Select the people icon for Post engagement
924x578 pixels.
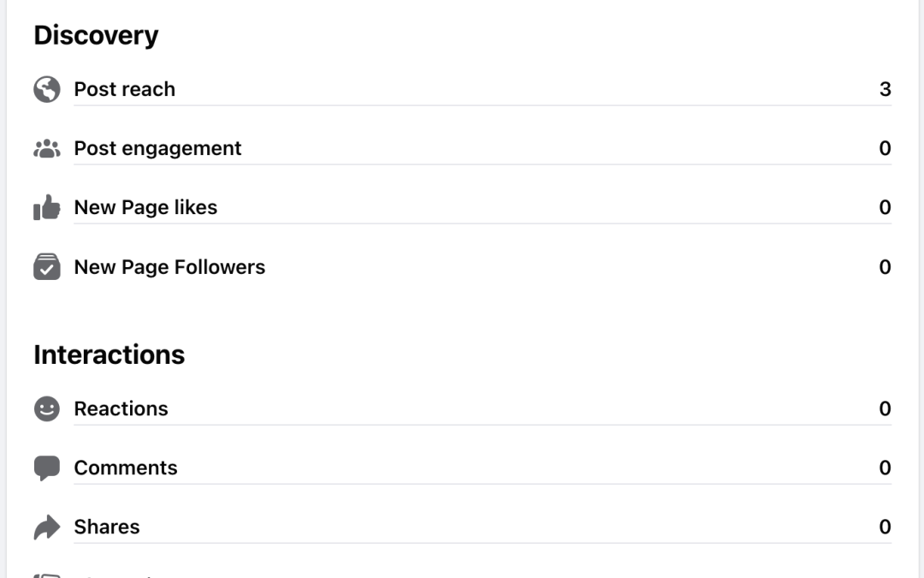(x=47, y=147)
